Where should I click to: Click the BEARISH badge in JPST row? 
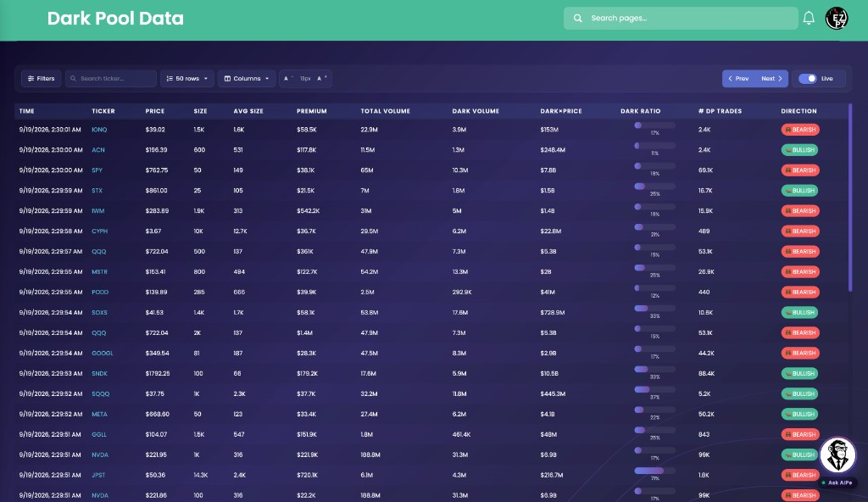[x=800, y=475]
